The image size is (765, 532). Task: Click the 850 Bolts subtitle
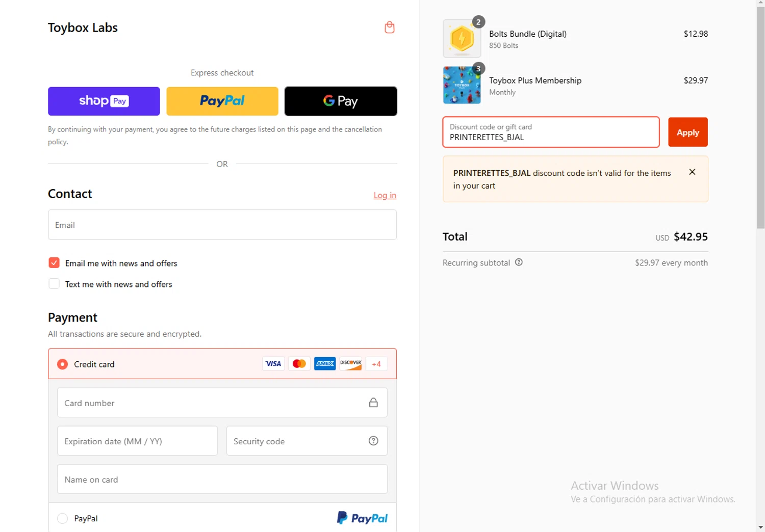point(503,45)
